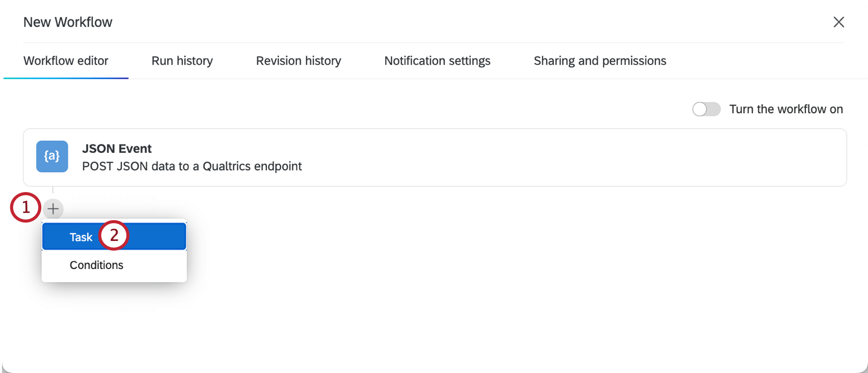This screenshot has height=373, width=868.
Task: Open the Run history tab
Action: click(182, 61)
